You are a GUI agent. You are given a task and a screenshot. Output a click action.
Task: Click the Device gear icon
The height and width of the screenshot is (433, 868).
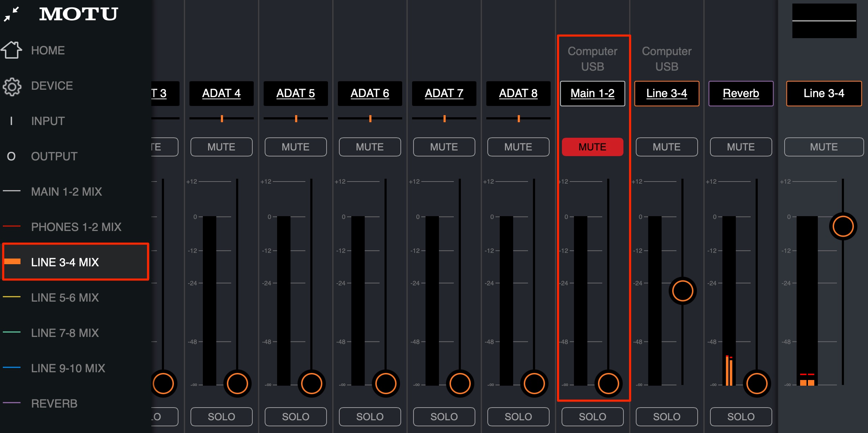(x=12, y=87)
